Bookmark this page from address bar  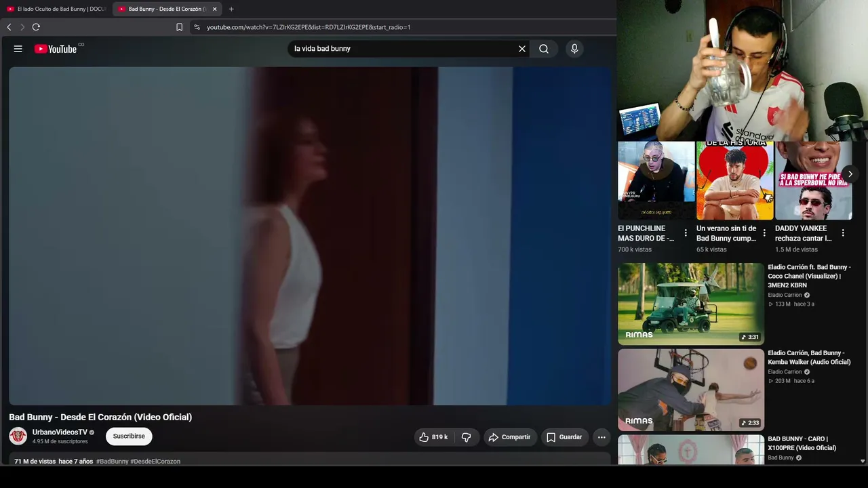pos(179,27)
